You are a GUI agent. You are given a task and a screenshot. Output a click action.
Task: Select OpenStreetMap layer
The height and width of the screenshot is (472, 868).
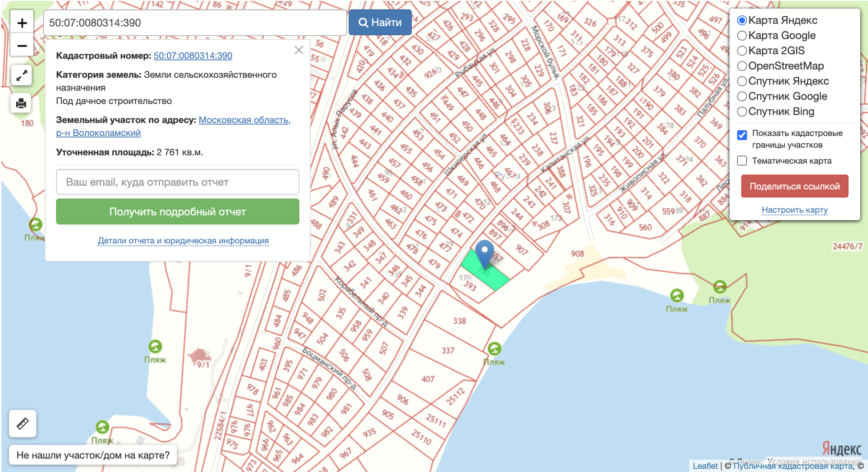[x=742, y=66]
